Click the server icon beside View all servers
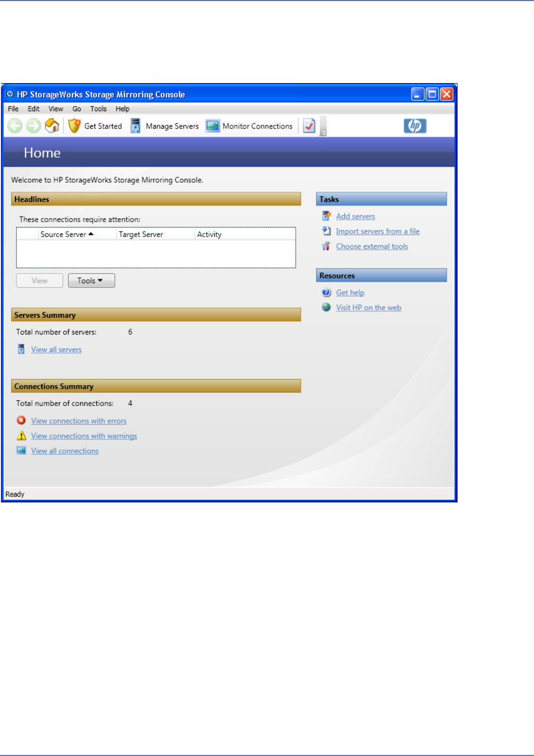The width and height of the screenshot is (534, 756). point(21,349)
